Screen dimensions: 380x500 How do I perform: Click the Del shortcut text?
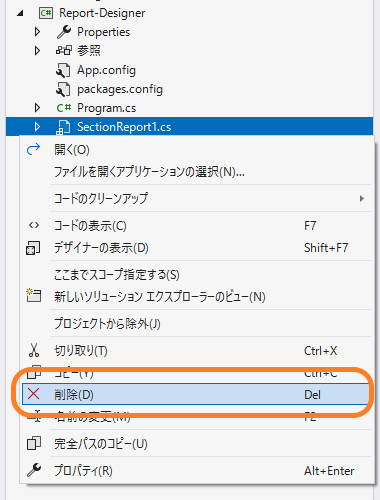(x=312, y=395)
